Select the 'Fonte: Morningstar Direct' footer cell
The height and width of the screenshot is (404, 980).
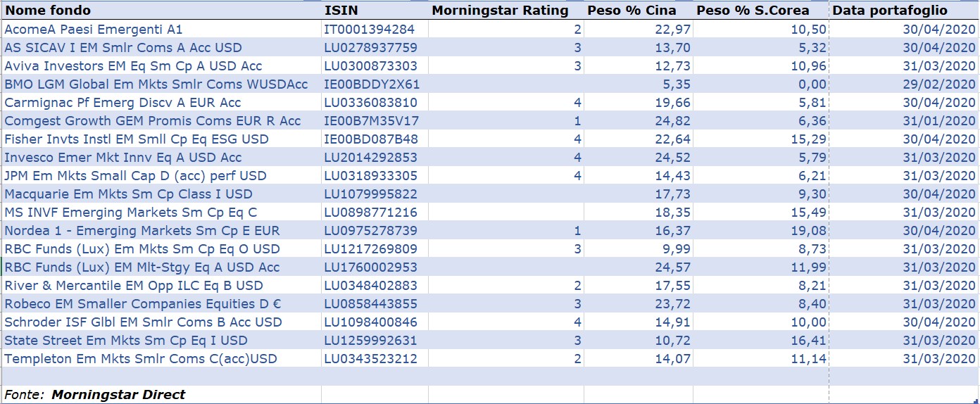tap(95, 395)
